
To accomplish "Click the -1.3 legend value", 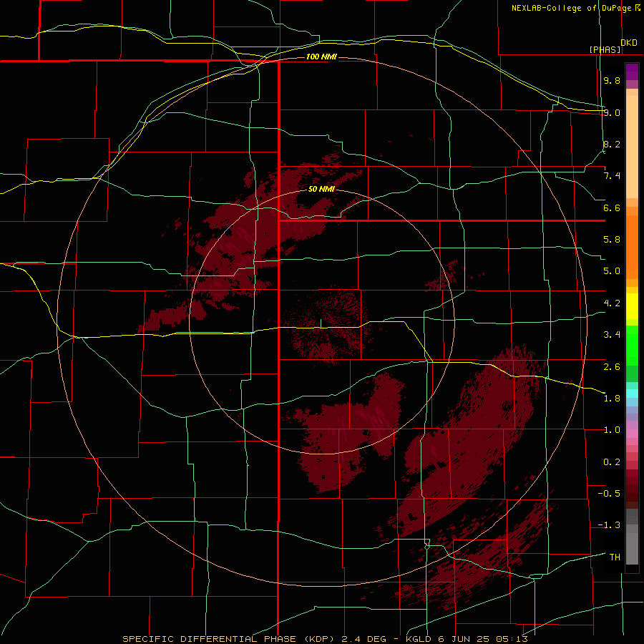I will [609, 525].
